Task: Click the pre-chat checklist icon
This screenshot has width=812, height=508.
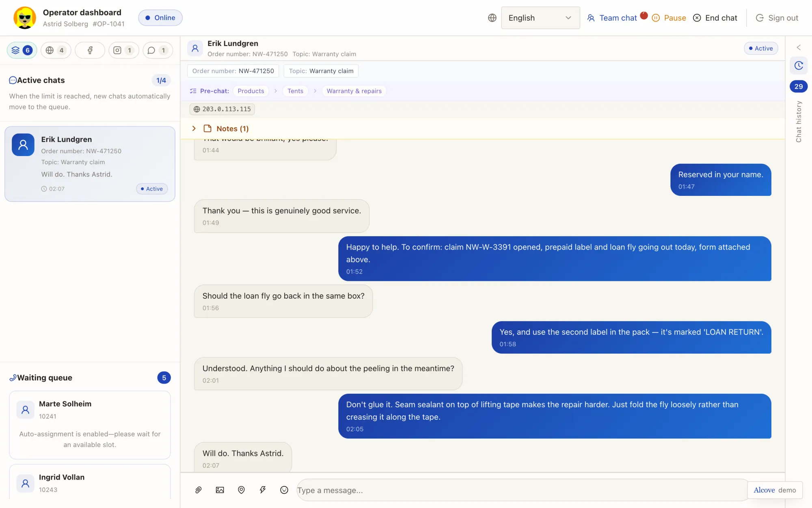Action: pyautogui.click(x=193, y=91)
